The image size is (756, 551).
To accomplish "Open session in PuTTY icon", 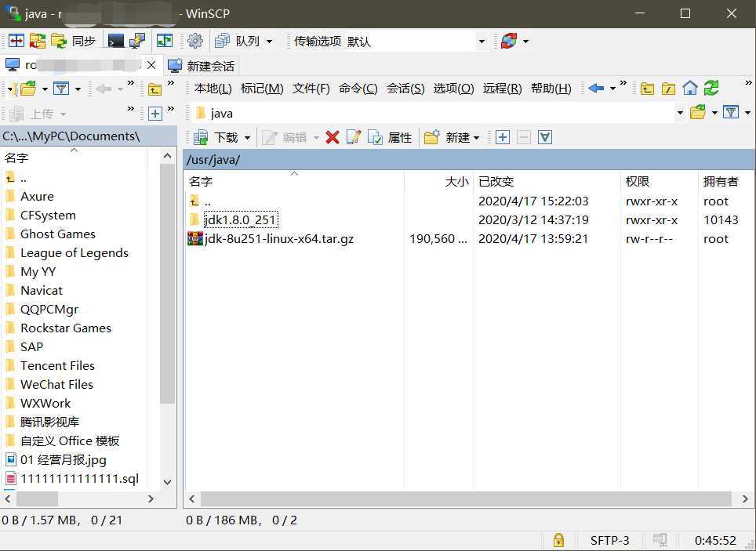I will coord(137,41).
